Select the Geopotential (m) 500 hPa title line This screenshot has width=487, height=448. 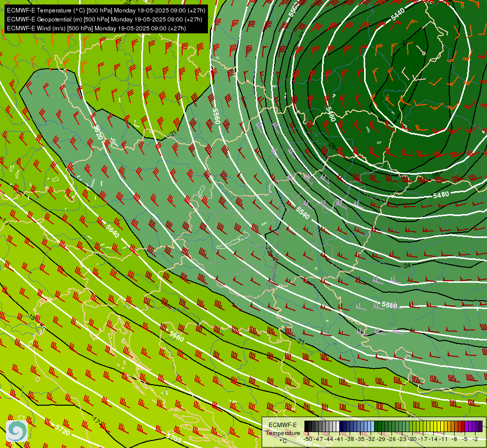104,19
